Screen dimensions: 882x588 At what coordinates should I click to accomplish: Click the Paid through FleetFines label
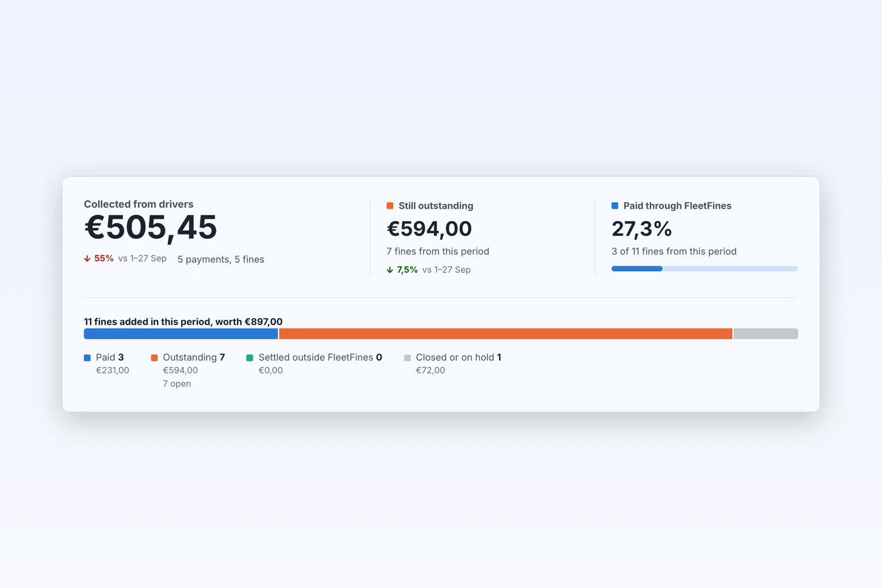pos(677,206)
